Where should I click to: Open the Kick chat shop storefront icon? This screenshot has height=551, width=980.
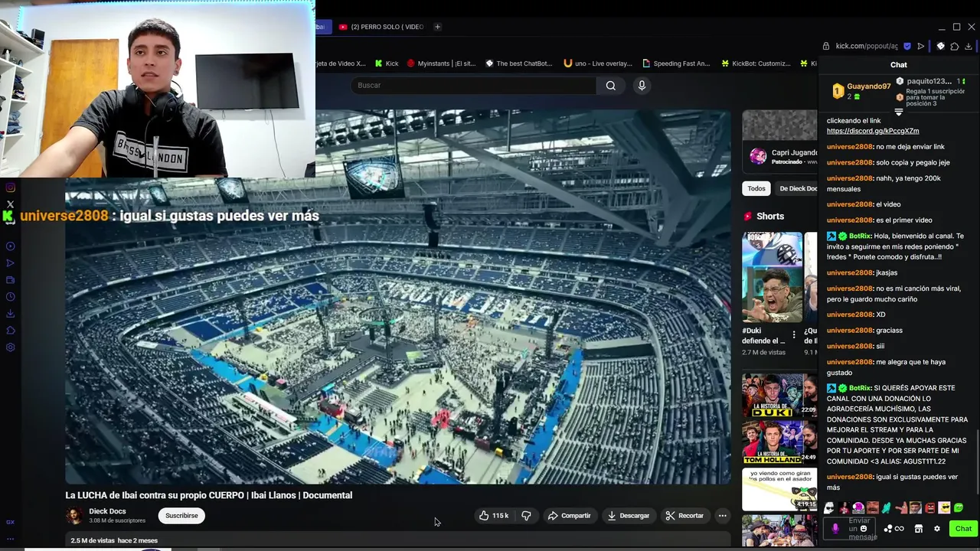918,528
